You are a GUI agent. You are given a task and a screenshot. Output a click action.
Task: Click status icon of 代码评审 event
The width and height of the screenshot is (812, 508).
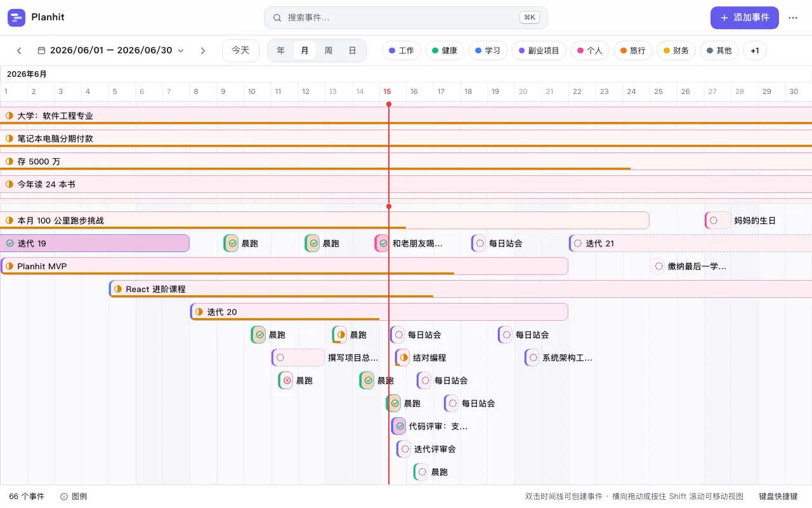point(400,426)
